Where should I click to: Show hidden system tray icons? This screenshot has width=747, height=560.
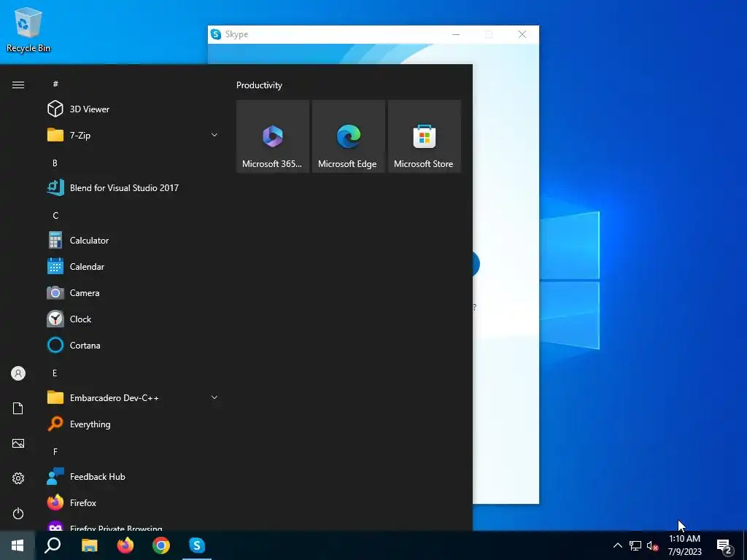(x=617, y=545)
